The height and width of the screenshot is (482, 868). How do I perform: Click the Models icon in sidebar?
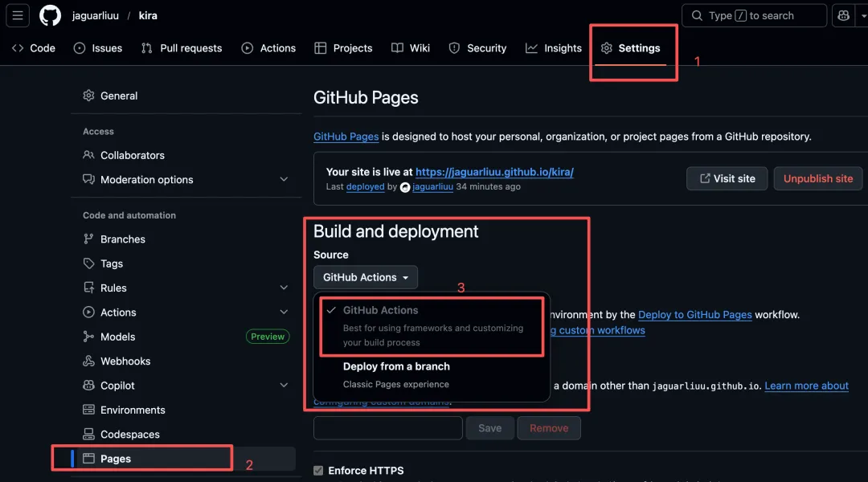tap(88, 337)
